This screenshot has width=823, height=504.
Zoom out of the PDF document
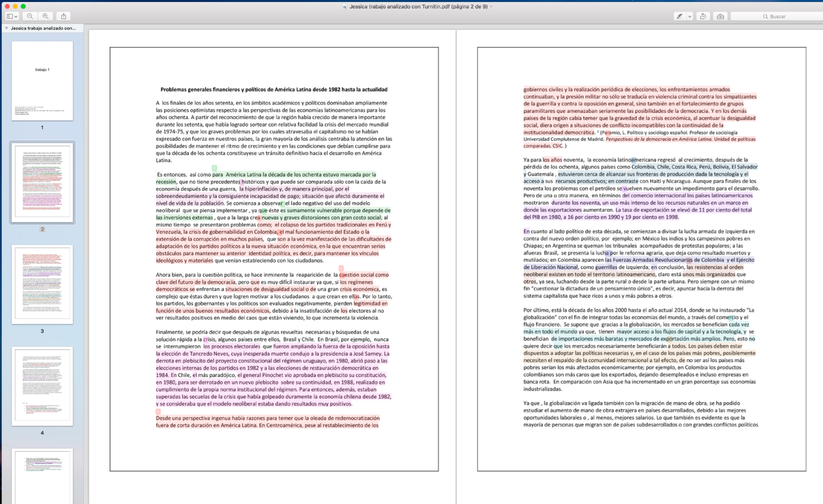(30, 17)
